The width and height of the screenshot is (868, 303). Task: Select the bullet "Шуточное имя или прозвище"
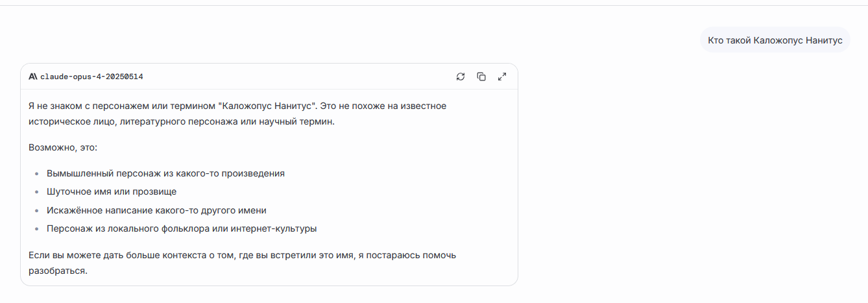click(112, 192)
